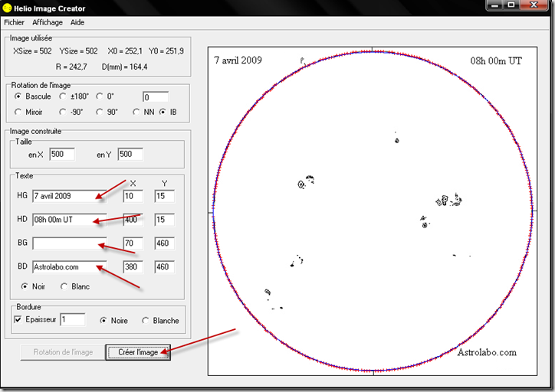
Task: Open the Fichier menu
Action: tap(14, 23)
